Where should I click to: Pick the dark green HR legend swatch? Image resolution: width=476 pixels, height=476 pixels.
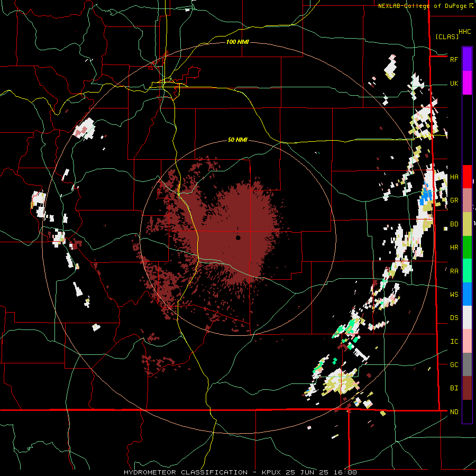tap(467, 248)
